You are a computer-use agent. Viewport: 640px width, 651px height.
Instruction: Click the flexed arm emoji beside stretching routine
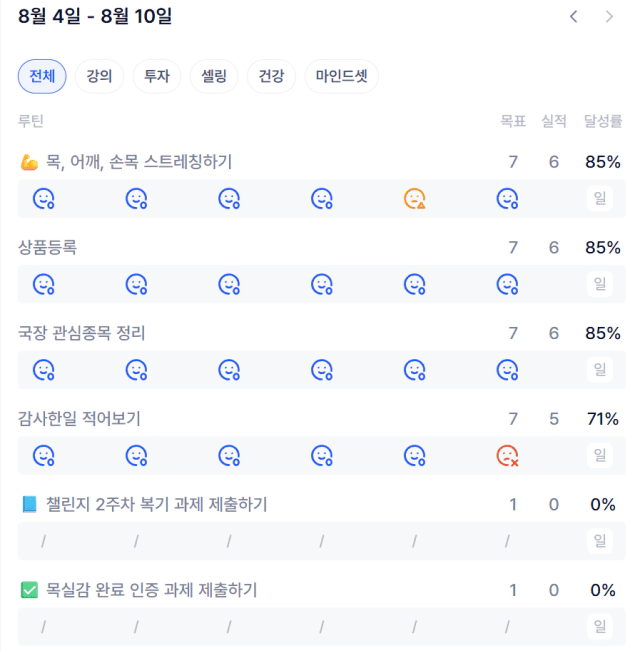point(29,162)
